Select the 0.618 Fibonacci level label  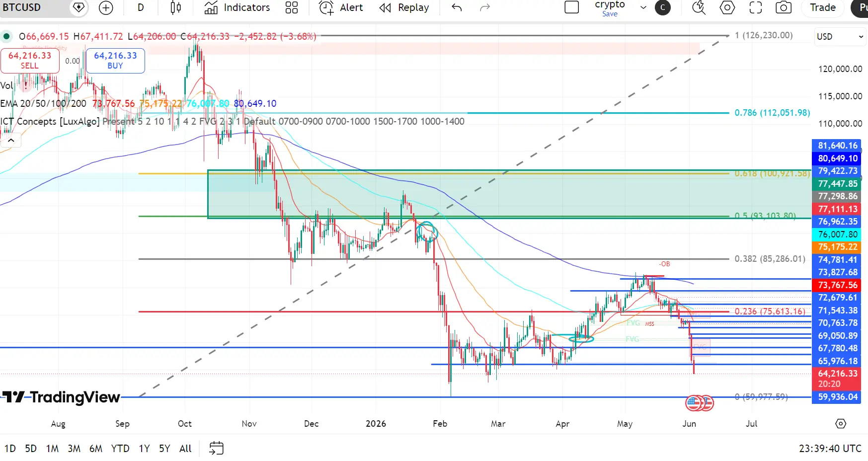[x=772, y=173]
